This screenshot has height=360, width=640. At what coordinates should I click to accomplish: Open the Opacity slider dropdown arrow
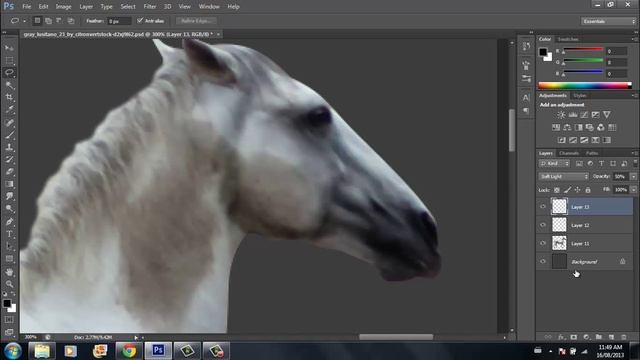(633, 176)
